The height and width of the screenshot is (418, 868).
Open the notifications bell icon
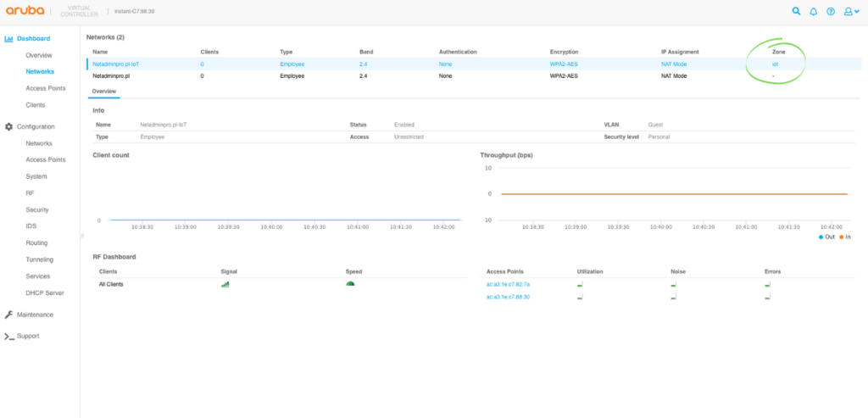pos(814,12)
